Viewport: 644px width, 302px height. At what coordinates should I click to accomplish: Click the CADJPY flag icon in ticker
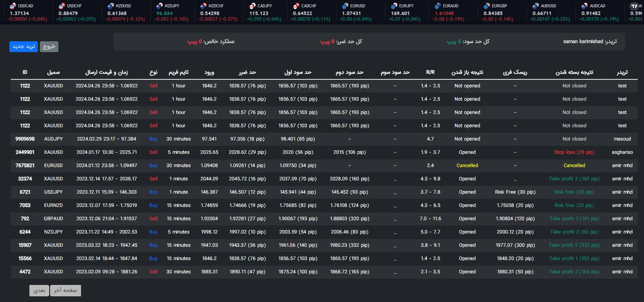coord(252,6)
